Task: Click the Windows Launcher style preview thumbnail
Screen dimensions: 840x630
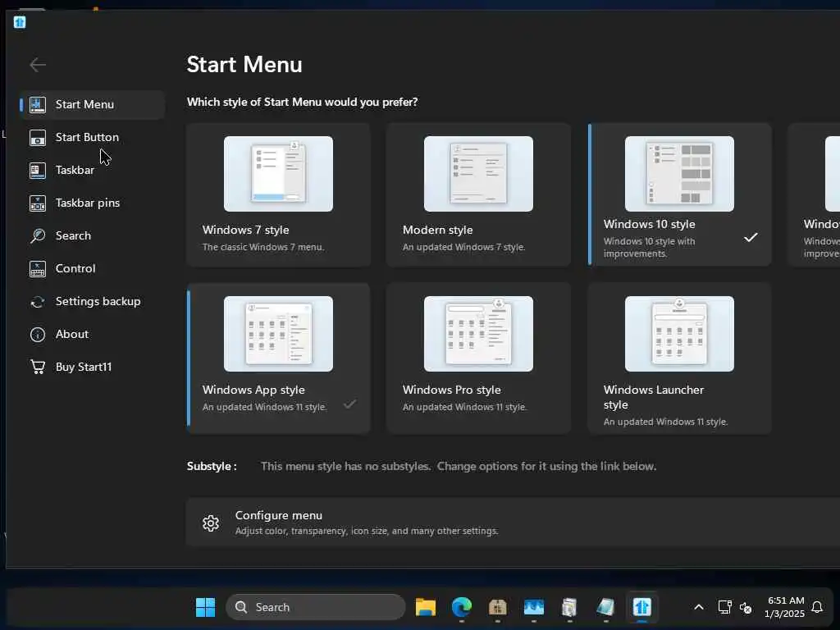Action: 679,334
